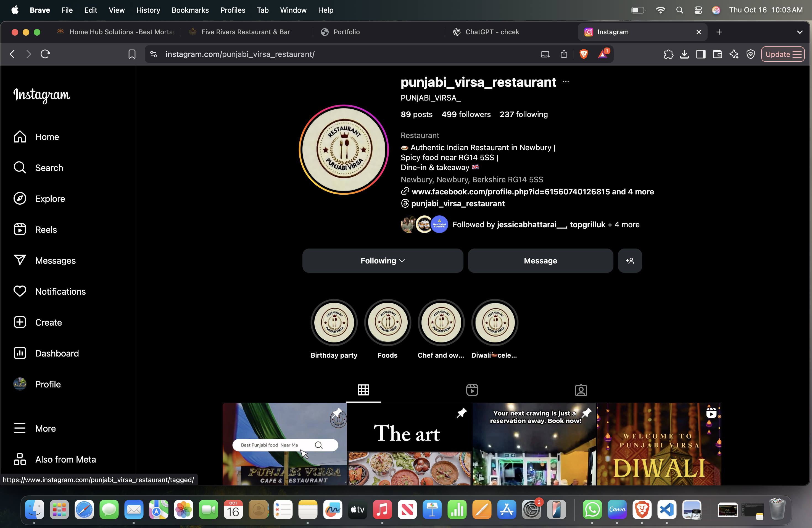
Task: Open the More menu in sidebar
Action: point(20,428)
